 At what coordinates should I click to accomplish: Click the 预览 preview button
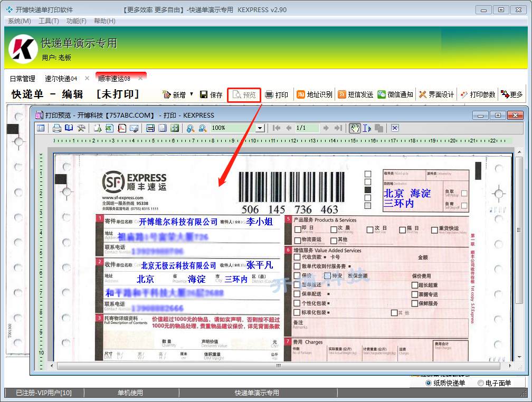click(244, 95)
